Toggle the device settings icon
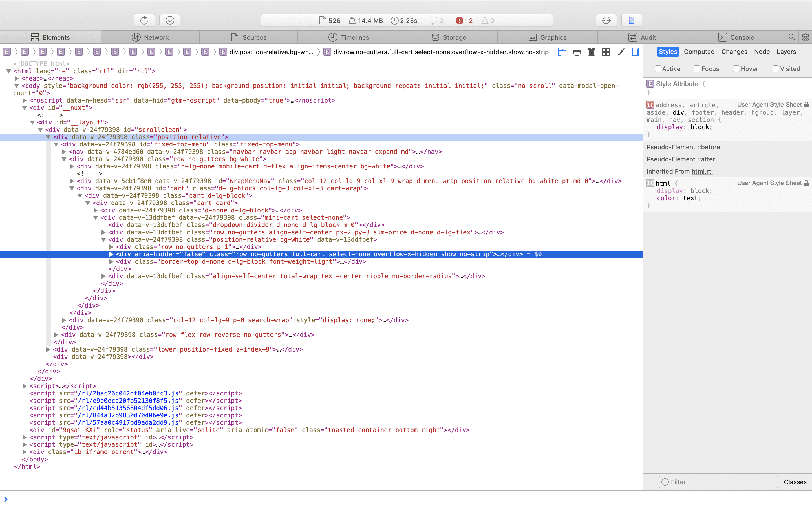Screen dimensions: 812x507 [x=631, y=20]
